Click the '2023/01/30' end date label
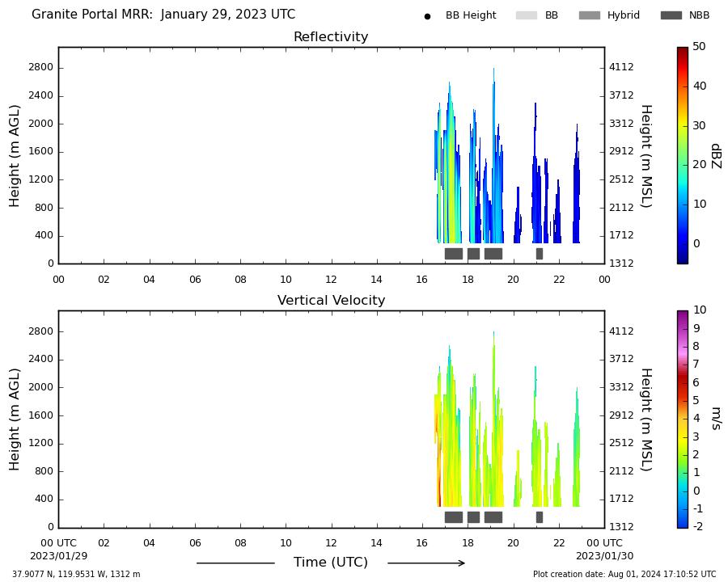The height and width of the screenshot is (586, 728). coord(604,556)
